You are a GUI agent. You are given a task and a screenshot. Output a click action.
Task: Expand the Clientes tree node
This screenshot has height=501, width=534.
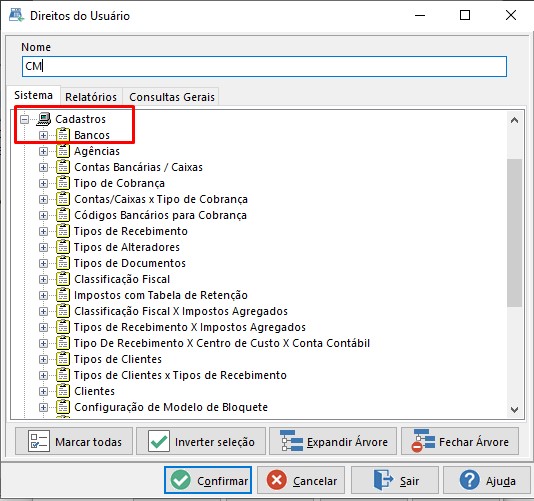coord(43,391)
